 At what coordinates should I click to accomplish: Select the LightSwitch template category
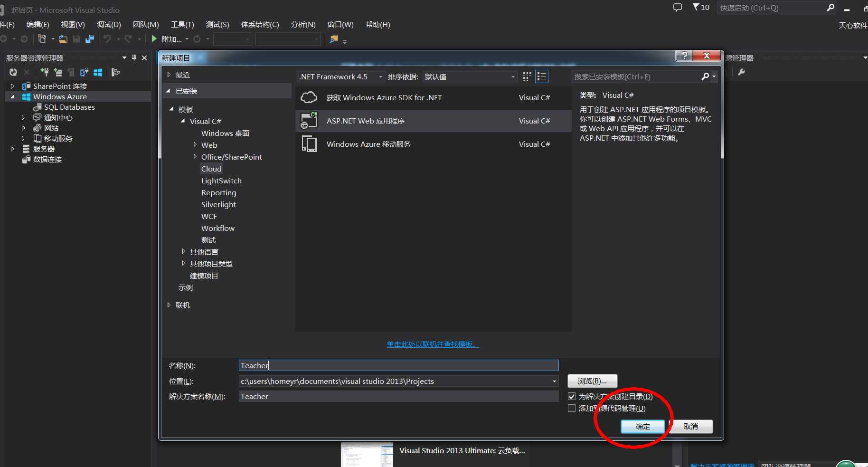[221, 181]
